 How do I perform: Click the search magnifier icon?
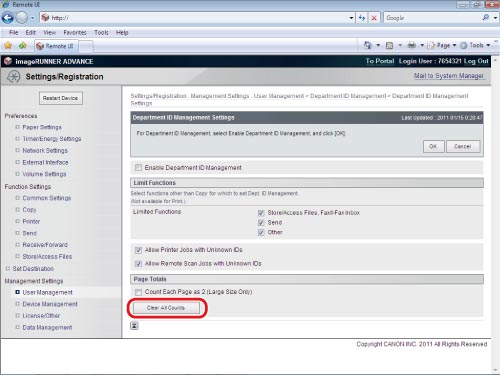coord(486,18)
